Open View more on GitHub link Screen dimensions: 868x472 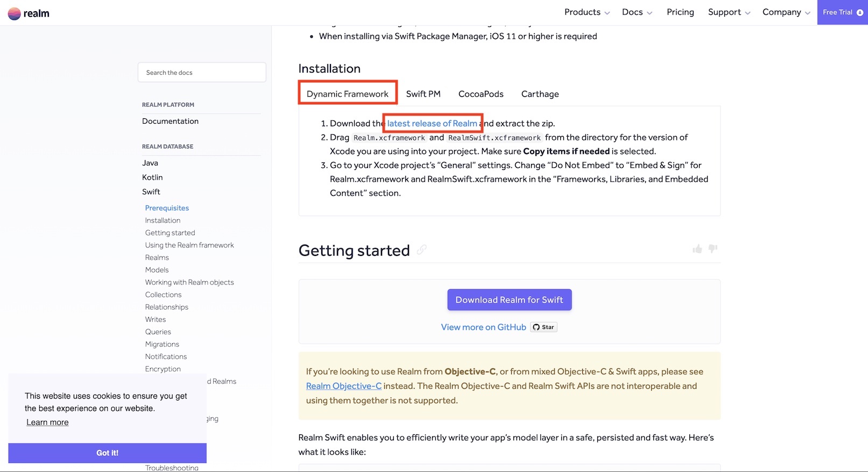(484, 327)
